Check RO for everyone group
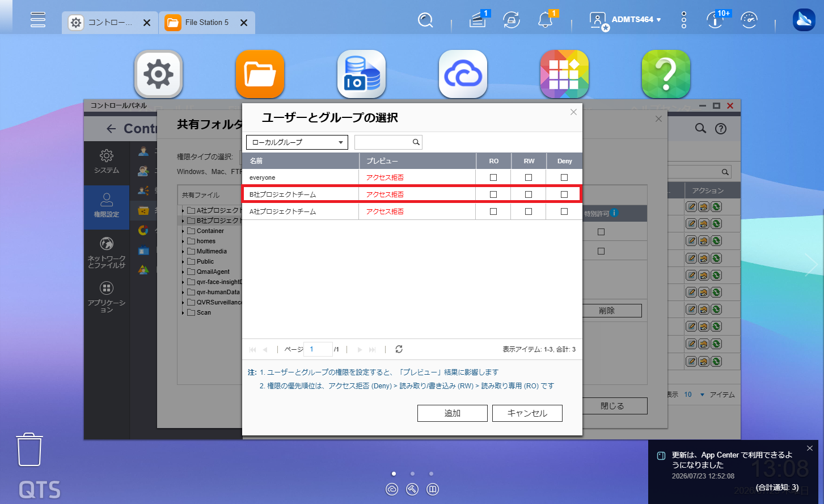Image resolution: width=824 pixels, height=504 pixels. pyautogui.click(x=493, y=177)
